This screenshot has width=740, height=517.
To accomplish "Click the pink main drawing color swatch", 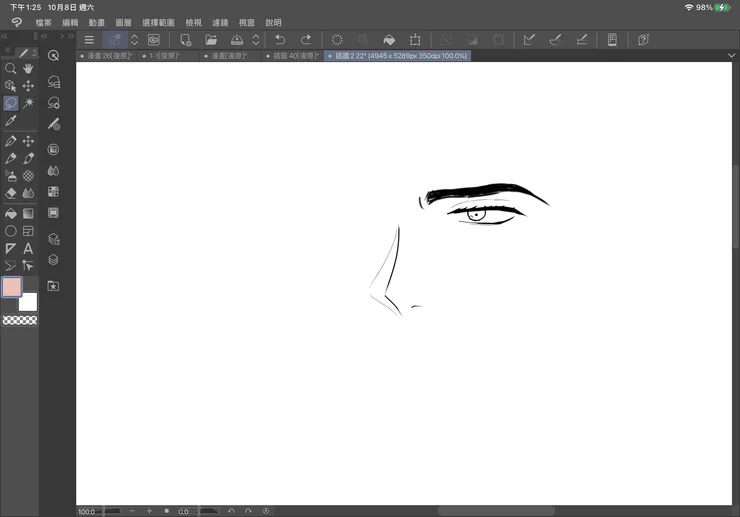I will (12, 287).
